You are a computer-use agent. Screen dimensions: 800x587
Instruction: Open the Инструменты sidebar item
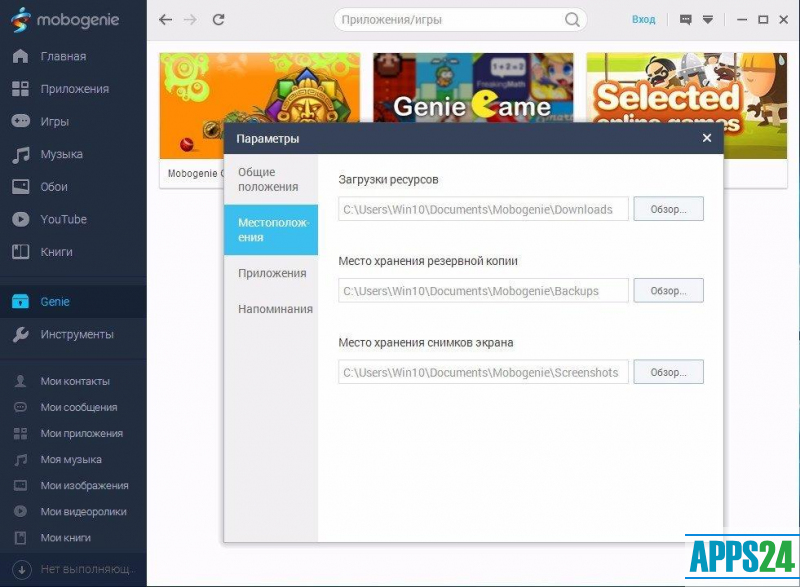73,334
